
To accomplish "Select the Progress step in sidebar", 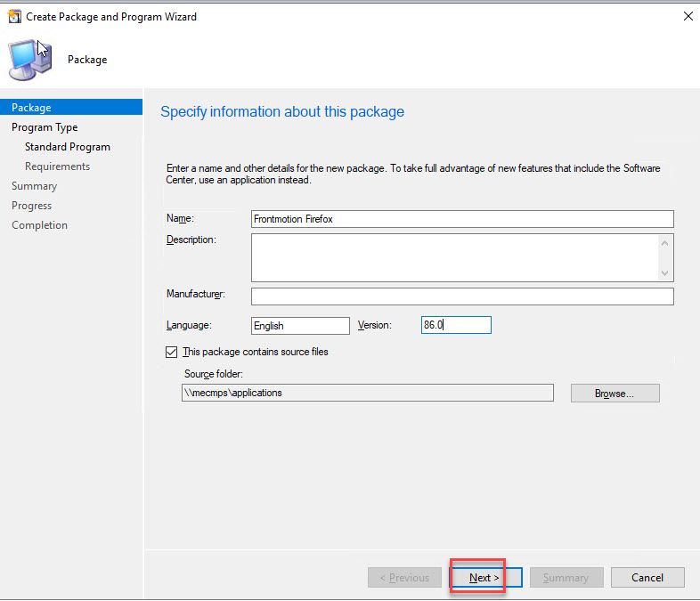I will pos(31,206).
